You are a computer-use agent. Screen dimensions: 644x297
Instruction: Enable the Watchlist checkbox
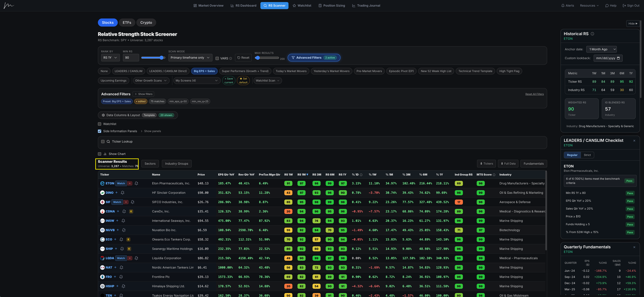99,124
